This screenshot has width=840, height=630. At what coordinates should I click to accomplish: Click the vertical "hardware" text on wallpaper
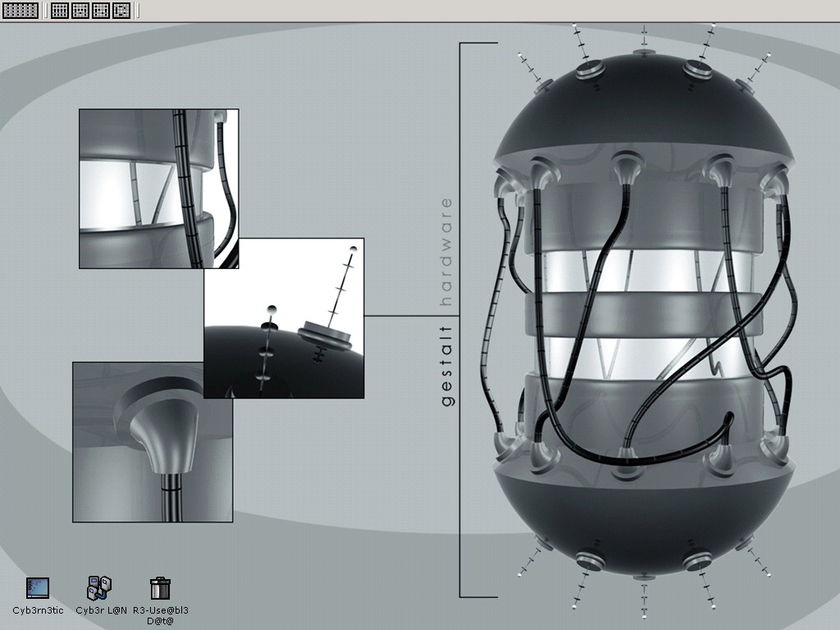pyautogui.click(x=447, y=251)
